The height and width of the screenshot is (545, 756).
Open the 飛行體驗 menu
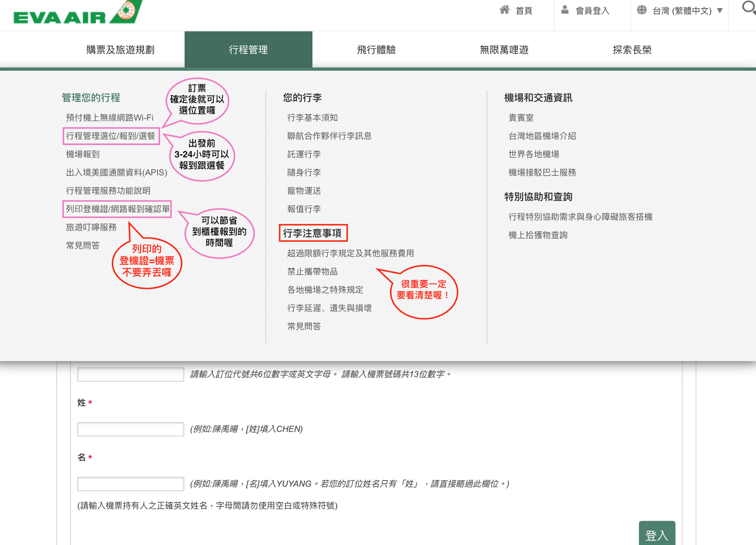pyautogui.click(x=376, y=50)
